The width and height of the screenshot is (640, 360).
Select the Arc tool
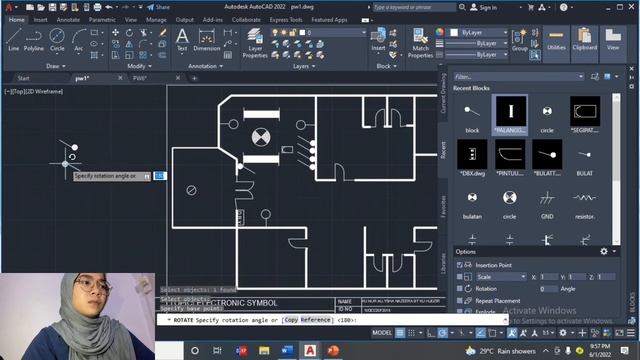(78, 40)
